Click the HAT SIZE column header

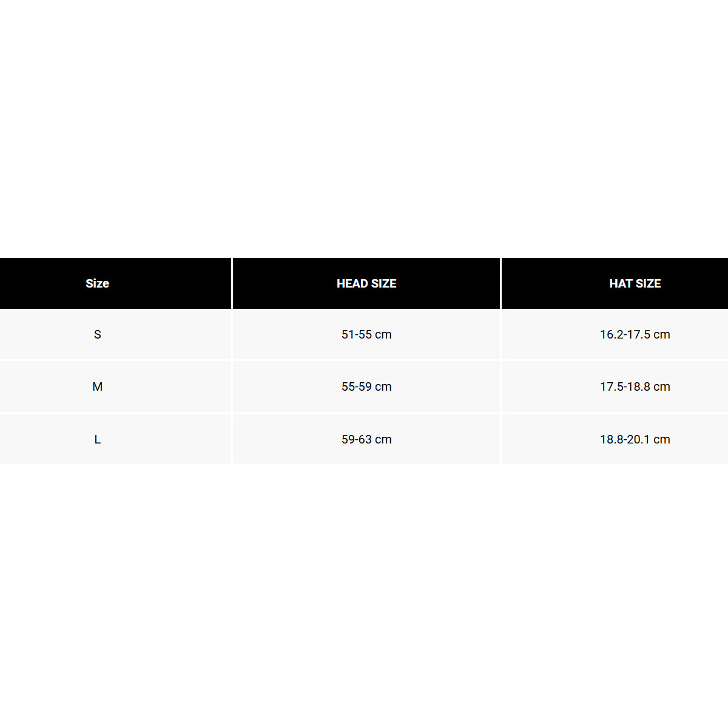coord(635,283)
